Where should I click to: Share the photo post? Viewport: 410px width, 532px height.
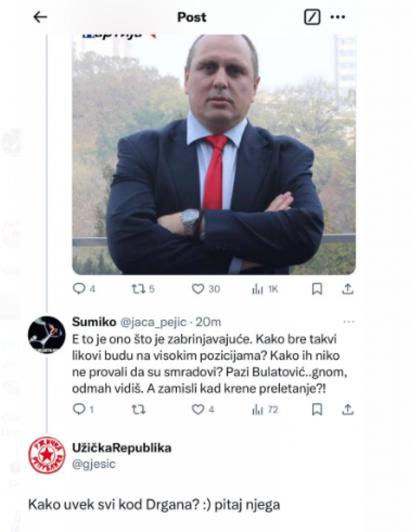point(348,289)
